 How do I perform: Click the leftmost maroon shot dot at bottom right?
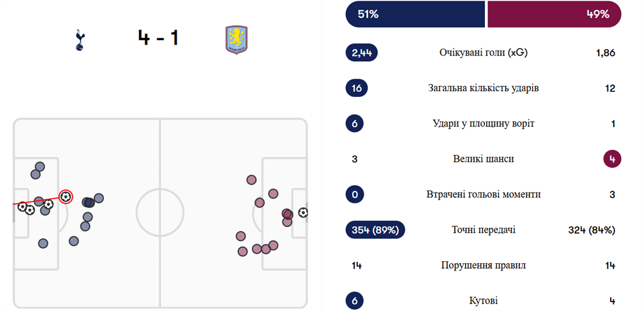click(240, 236)
